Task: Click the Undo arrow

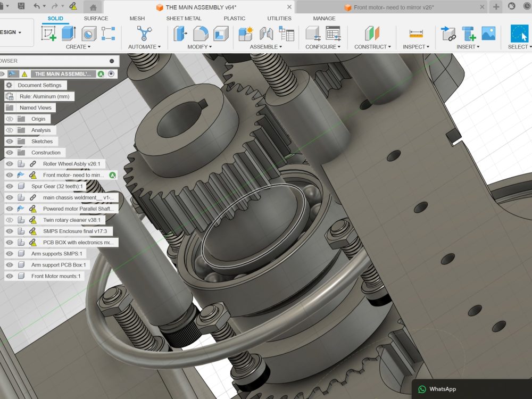Action: coord(37,6)
